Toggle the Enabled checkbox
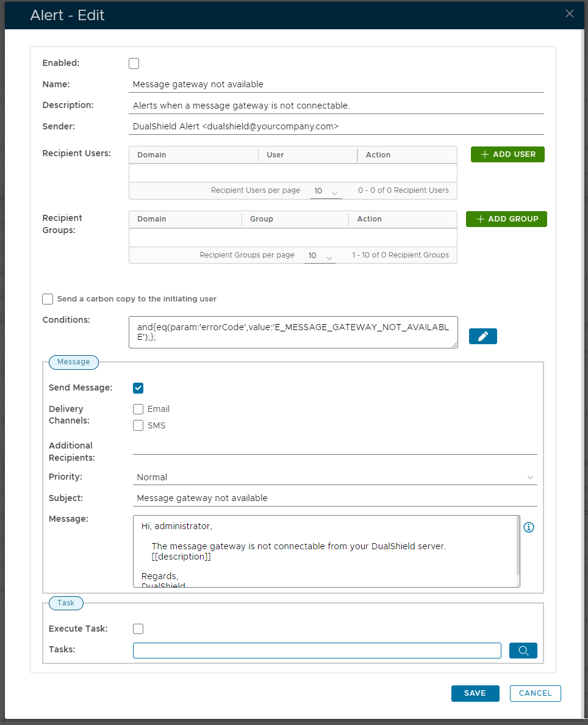This screenshot has width=588, height=725. pyautogui.click(x=134, y=63)
